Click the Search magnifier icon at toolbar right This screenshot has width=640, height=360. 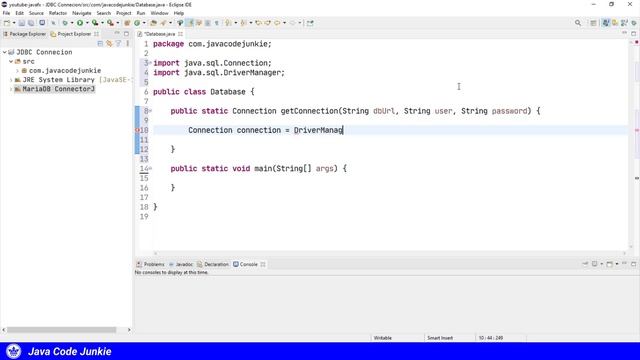578,23
